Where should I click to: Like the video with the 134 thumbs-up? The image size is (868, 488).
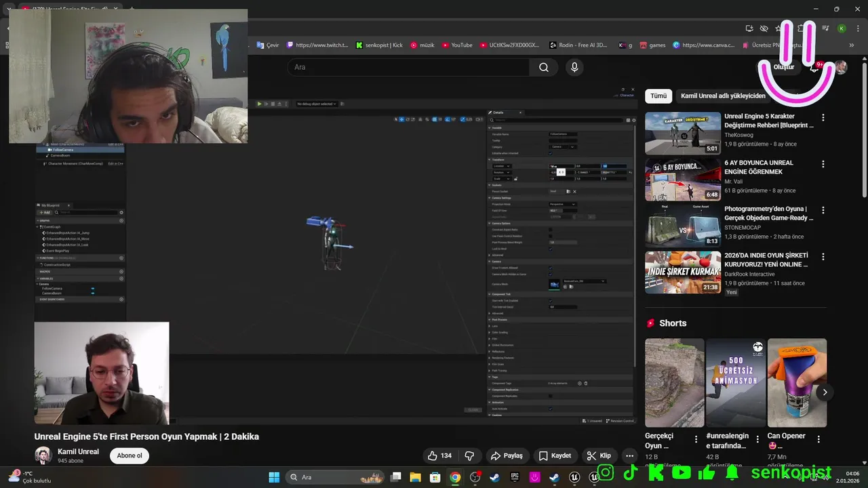[439, 455]
